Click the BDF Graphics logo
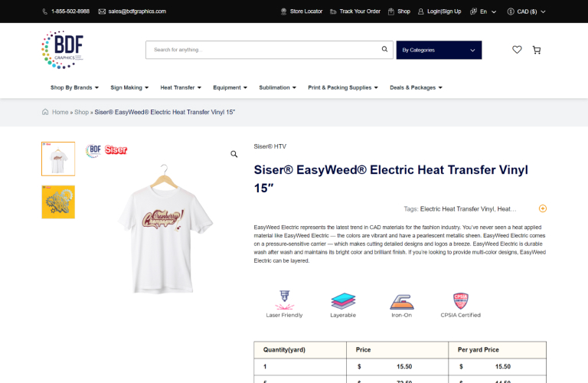The width and height of the screenshot is (588, 383). (62, 50)
